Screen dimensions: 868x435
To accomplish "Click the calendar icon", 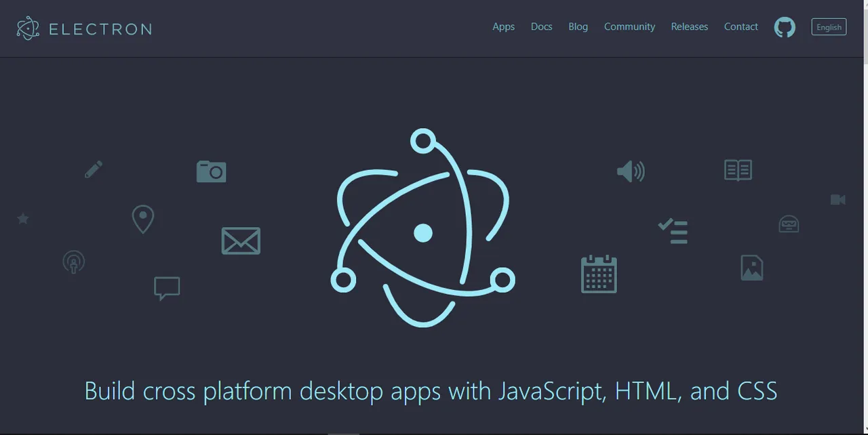I will pos(599,274).
